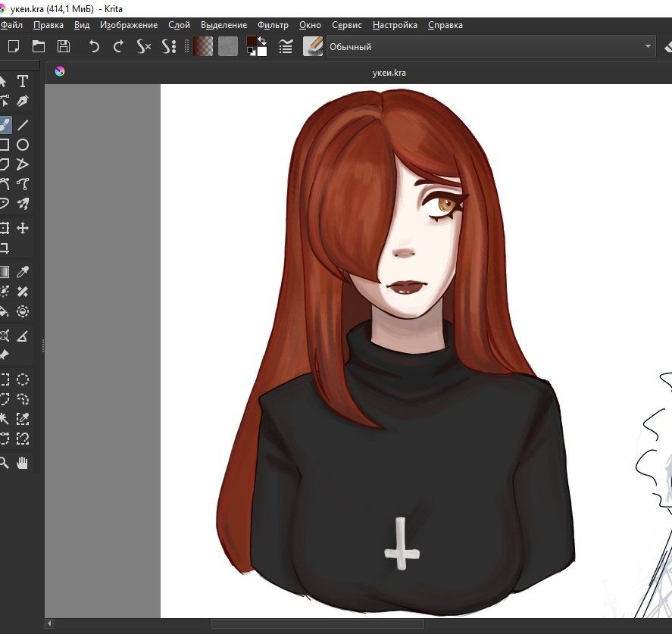
Task: Click the horizontal canvas scrollbar
Action: [317, 623]
